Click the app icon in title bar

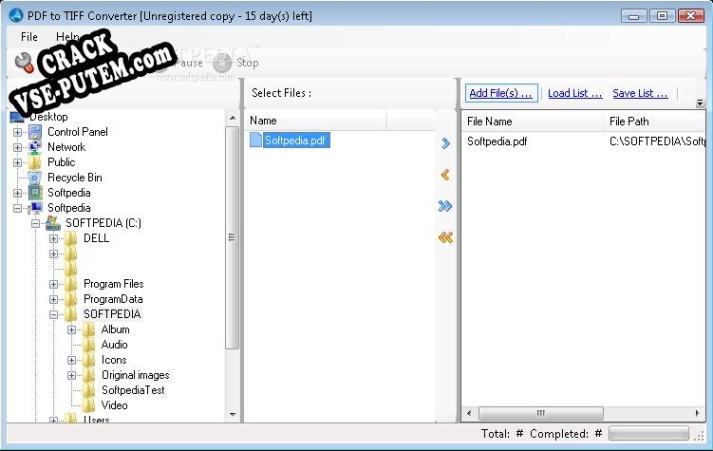tap(16, 15)
